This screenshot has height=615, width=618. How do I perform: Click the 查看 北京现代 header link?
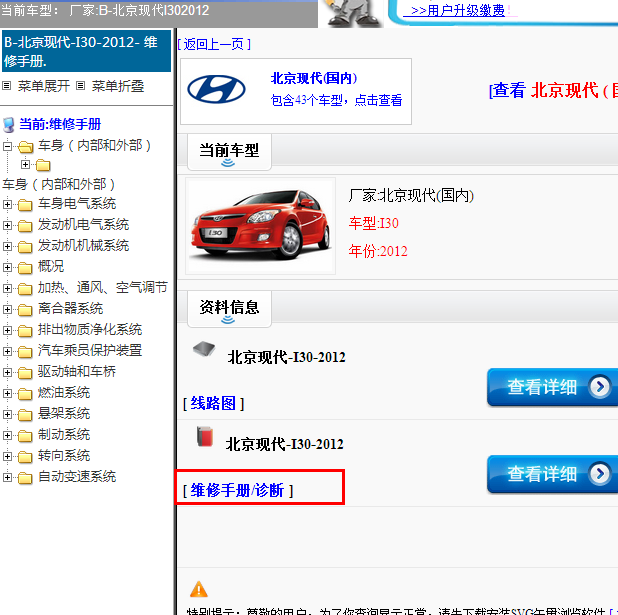[553, 90]
